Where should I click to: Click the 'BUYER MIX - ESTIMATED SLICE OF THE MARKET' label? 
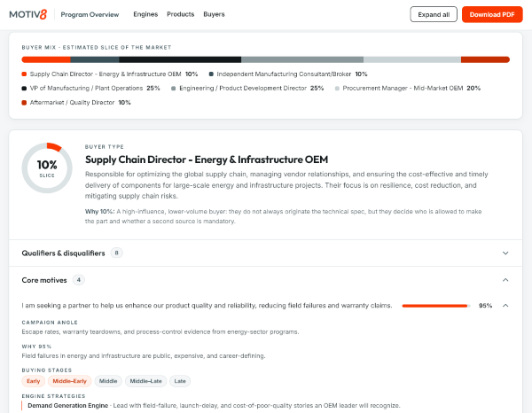point(97,48)
